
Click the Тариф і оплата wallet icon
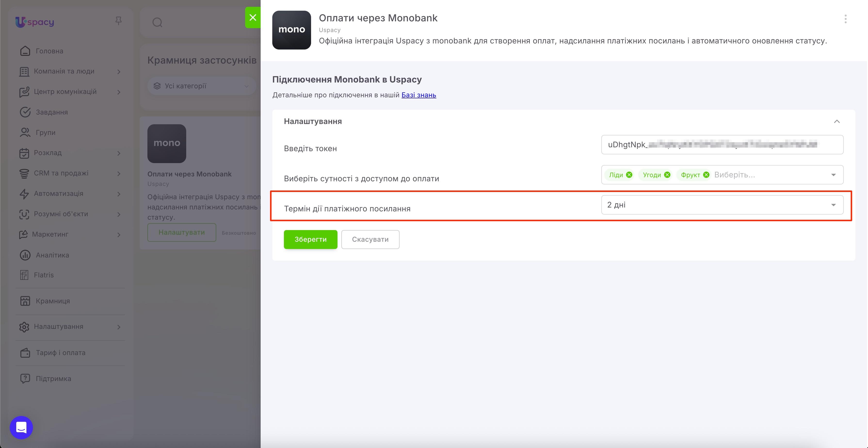(x=25, y=353)
